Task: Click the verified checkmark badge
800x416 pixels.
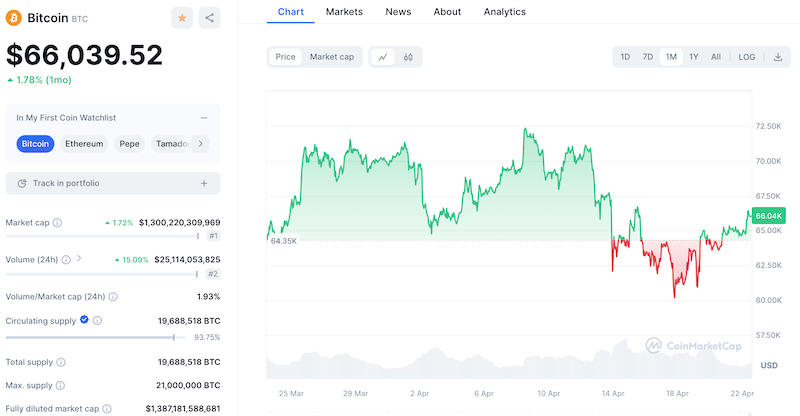Action: 84,320
